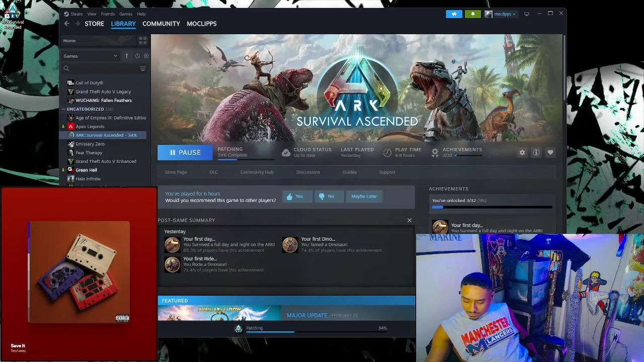Image resolution: width=644 pixels, height=362 pixels.
Task: Select Grand Theft Auto V Enhanced
Action: tap(106, 161)
